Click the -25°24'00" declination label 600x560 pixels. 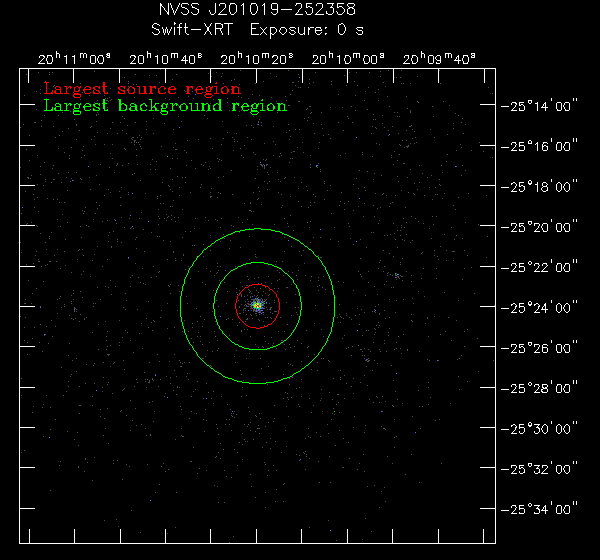539,308
